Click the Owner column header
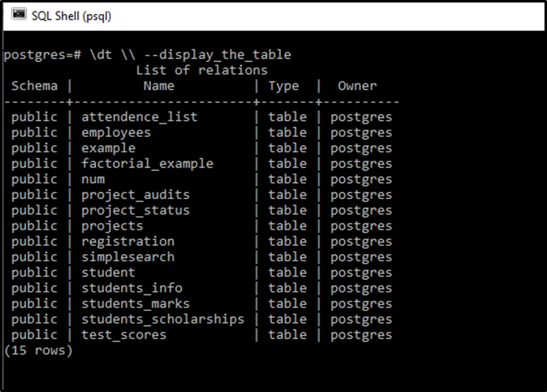The height and width of the screenshot is (392, 547). click(358, 86)
